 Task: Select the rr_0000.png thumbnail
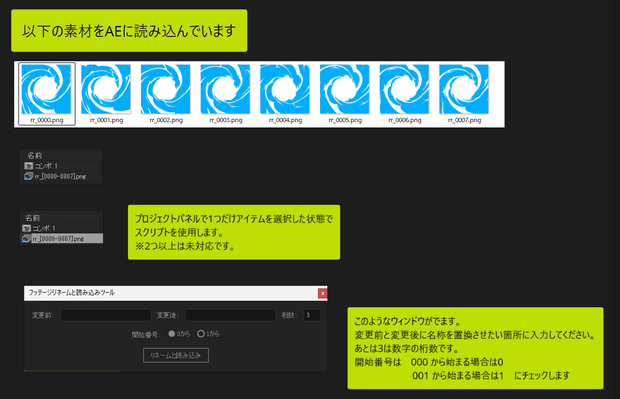[47, 89]
